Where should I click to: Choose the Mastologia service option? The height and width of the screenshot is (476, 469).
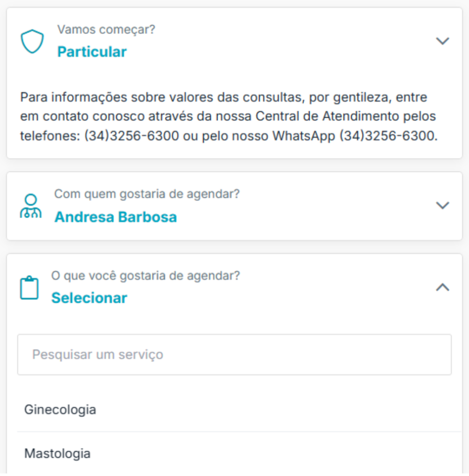58,453
